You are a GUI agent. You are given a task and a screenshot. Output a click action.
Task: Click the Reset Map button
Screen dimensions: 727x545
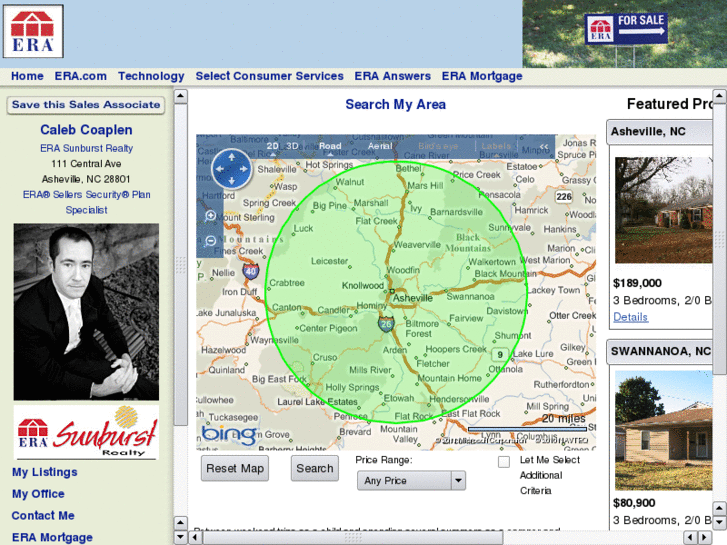click(x=235, y=468)
